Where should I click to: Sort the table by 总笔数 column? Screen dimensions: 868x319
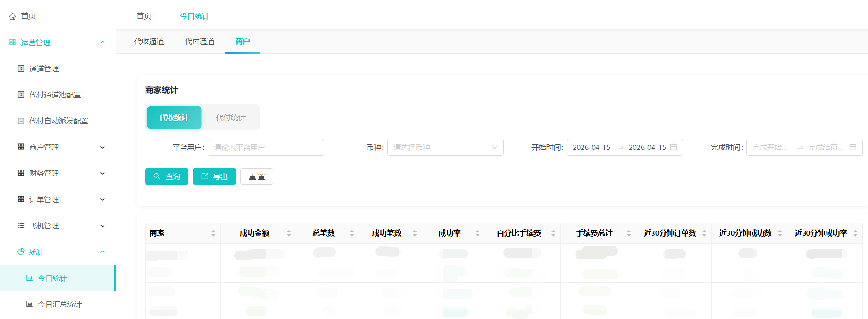pyautogui.click(x=352, y=233)
